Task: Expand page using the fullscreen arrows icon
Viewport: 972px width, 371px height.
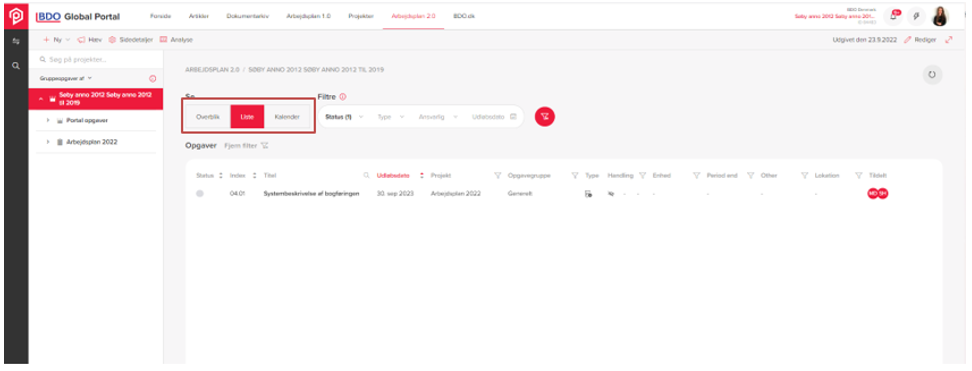Action: coord(948,40)
